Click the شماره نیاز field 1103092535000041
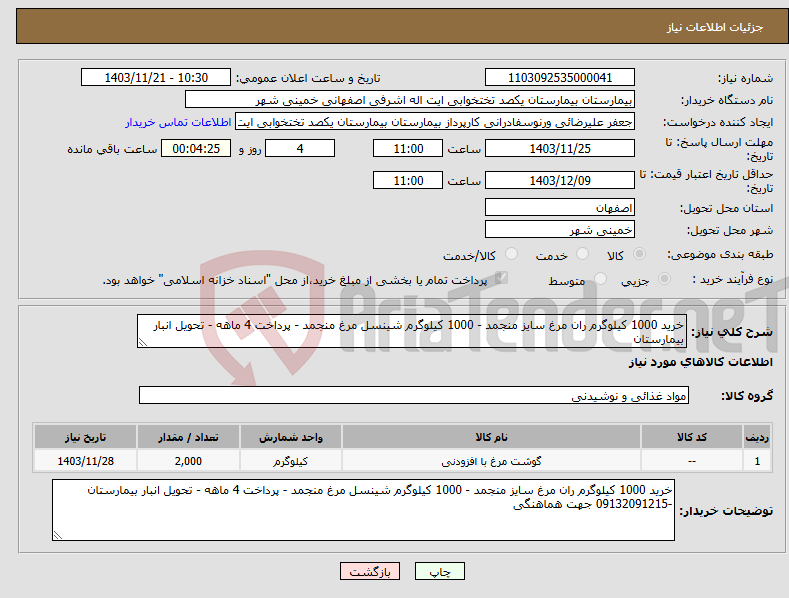The height and width of the screenshot is (598, 789). tap(560, 78)
